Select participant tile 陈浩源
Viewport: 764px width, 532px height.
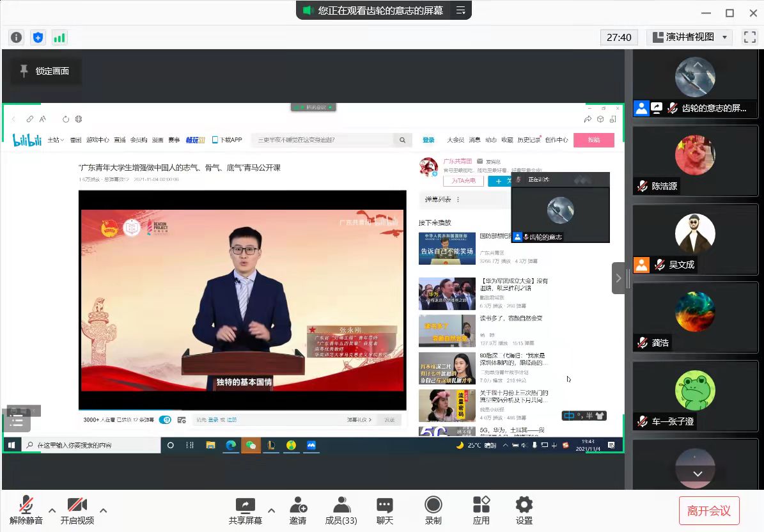coord(695,161)
